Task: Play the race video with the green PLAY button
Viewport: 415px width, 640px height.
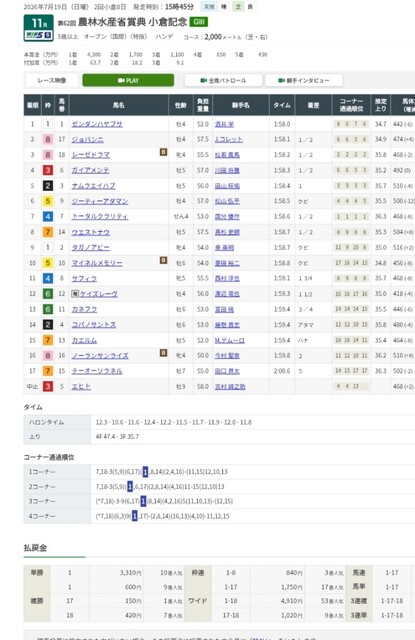Action: point(128,80)
